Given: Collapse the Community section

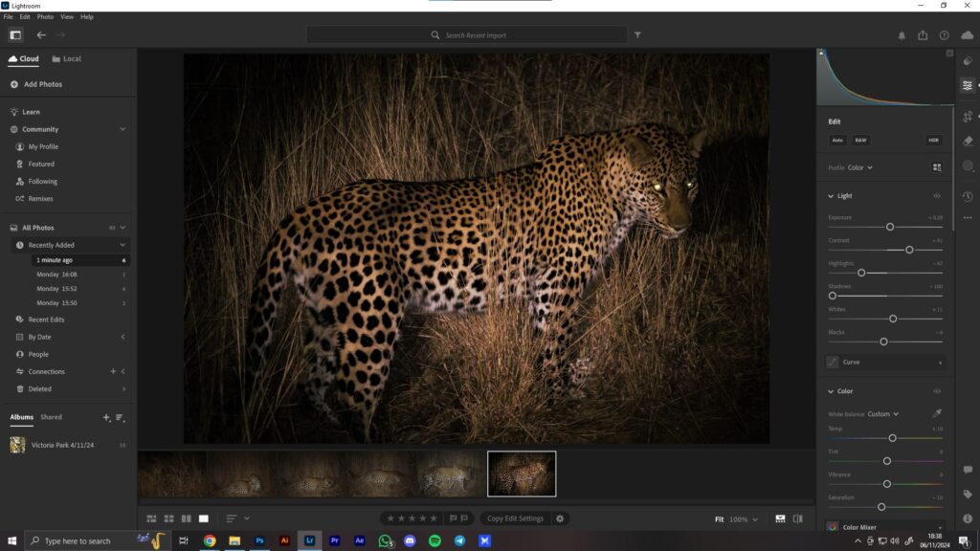Looking at the screenshot, I should 122,129.
